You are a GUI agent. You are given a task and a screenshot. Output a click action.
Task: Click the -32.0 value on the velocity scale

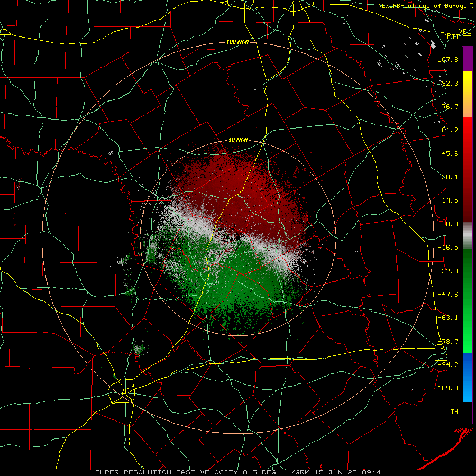[x=448, y=271]
